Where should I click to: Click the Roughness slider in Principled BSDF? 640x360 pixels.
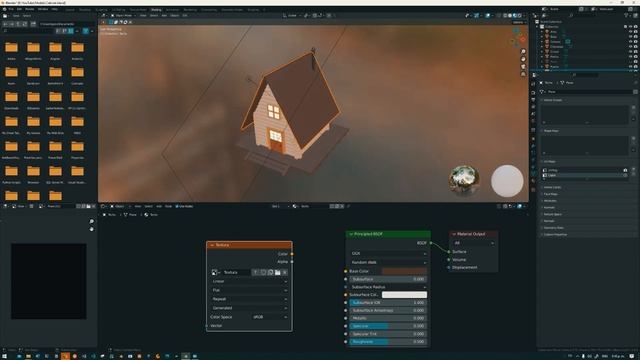pyautogui.click(x=388, y=342)
